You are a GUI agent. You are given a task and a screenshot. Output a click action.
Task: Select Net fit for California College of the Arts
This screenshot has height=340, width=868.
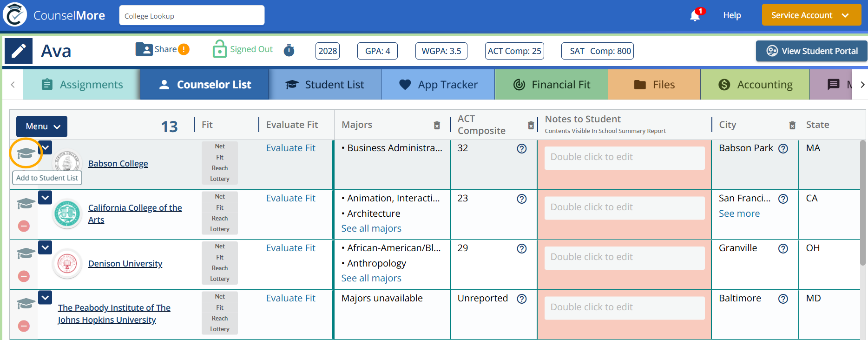(x=220, y=197)
